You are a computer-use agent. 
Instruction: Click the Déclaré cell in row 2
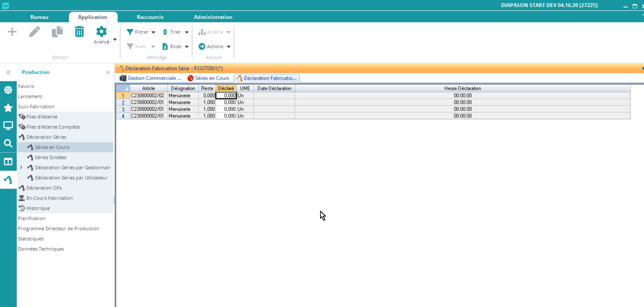coord(226,102)
